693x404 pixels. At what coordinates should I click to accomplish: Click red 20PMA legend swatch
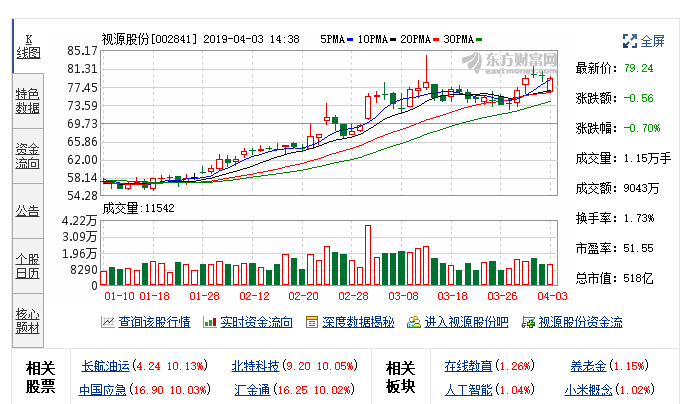[436, 40]
